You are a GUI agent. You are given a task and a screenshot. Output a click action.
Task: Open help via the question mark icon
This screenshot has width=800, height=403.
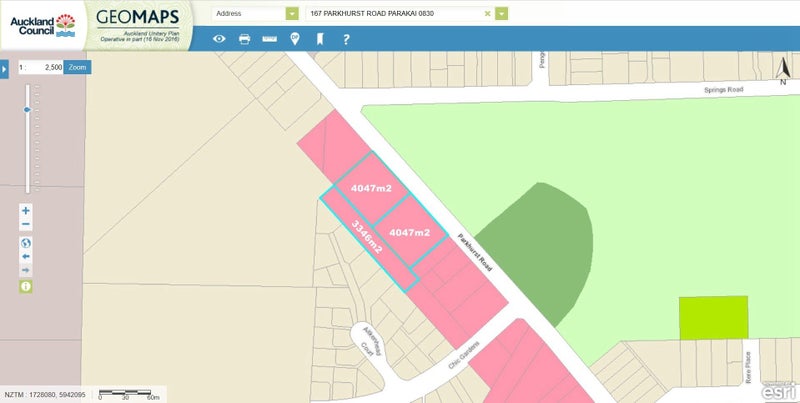pos(346,39)
